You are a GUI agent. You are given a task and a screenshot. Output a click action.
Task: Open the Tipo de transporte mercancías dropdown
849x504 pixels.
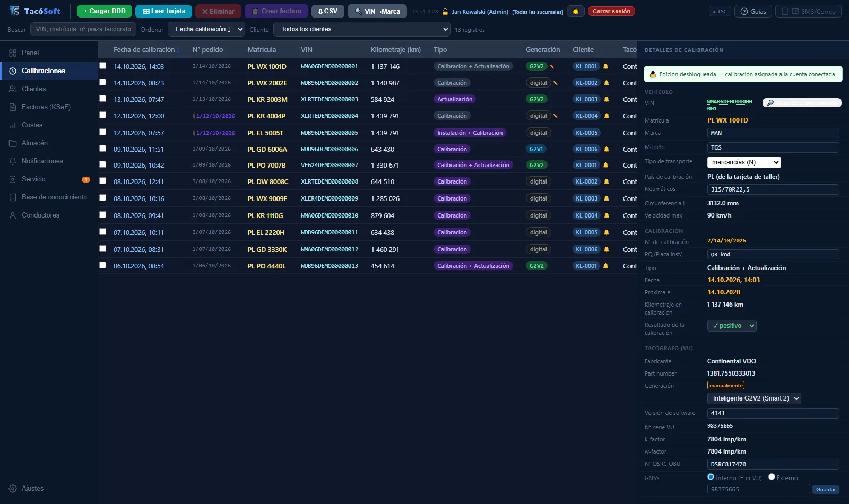pos(744,162)
